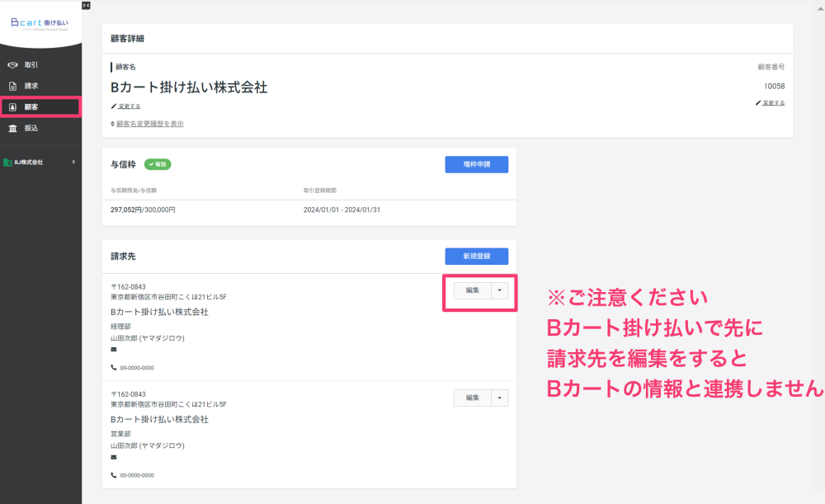The image size is (825, 504).
Task: Open dropdown arrow beside 経理部 編集
Action: pos(500,290)
